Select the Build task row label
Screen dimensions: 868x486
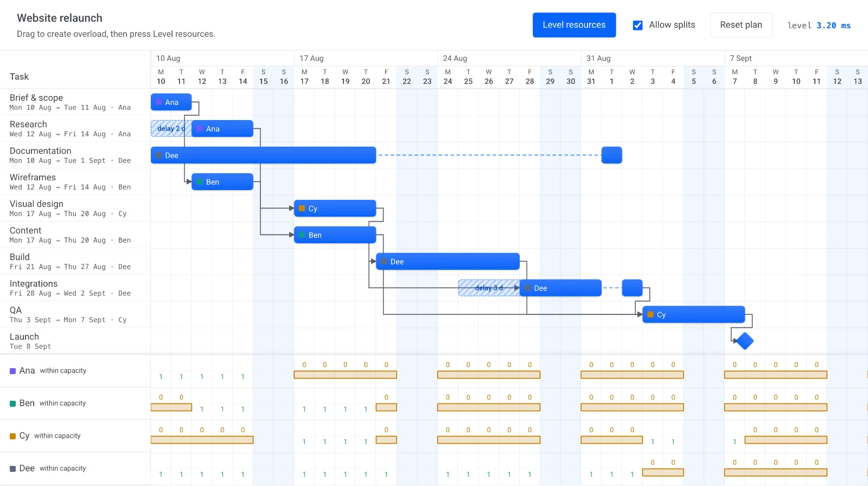coord(75,262)
